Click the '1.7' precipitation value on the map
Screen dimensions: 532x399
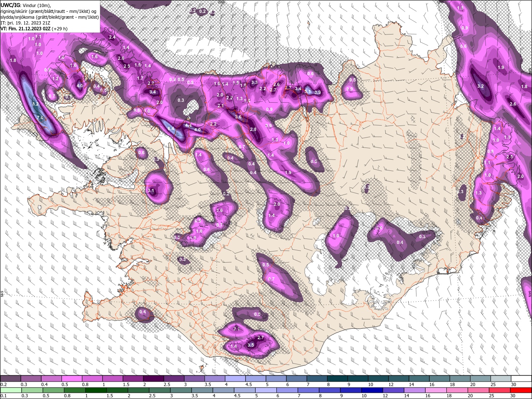coord(140,78)
